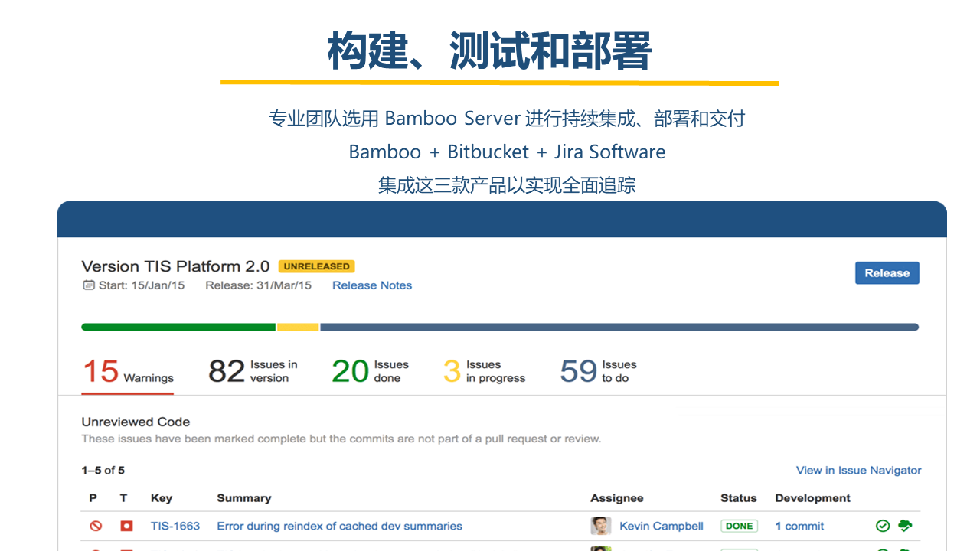The width and height of the screenshot is (980, 551).
Task: Select the 20 Issues done tab
Action: [x=371, y=372]
